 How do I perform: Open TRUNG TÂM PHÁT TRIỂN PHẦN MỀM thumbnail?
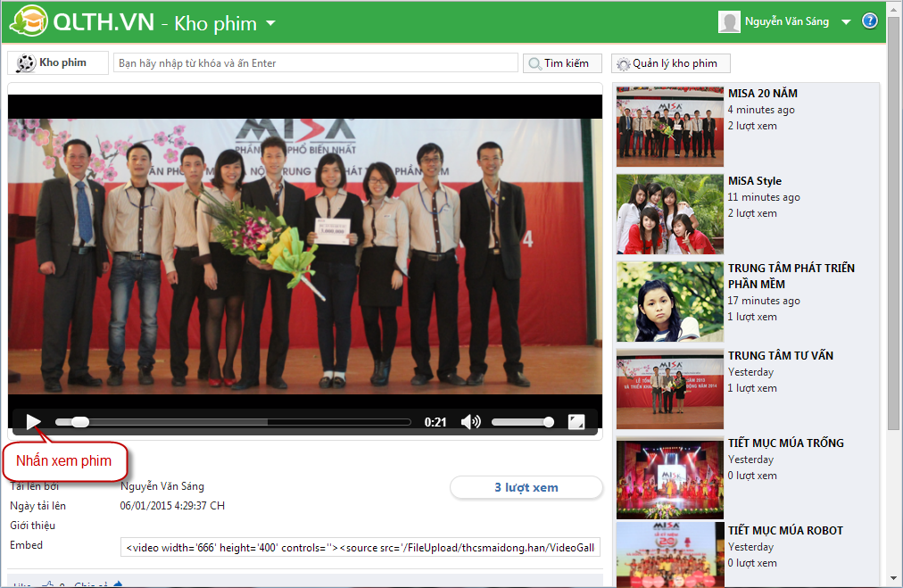click(x=670, y=302)
